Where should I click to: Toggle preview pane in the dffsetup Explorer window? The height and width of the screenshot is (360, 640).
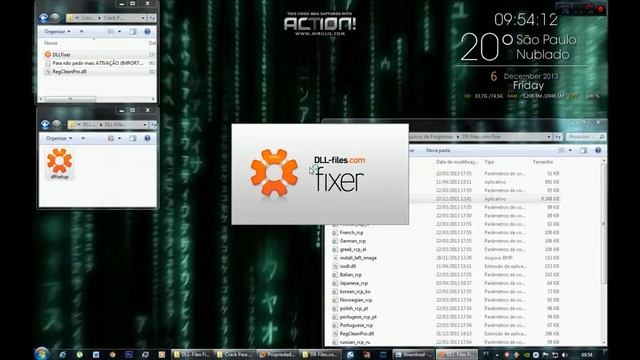133,138
